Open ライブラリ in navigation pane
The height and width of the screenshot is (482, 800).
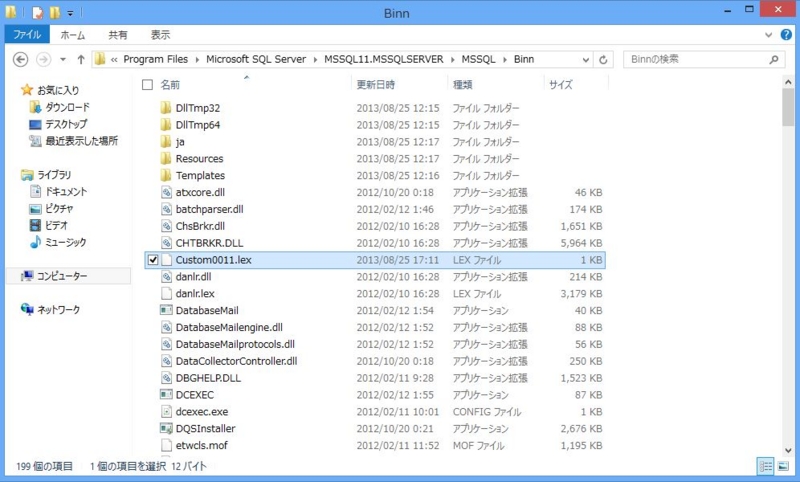tap(54, 175)
